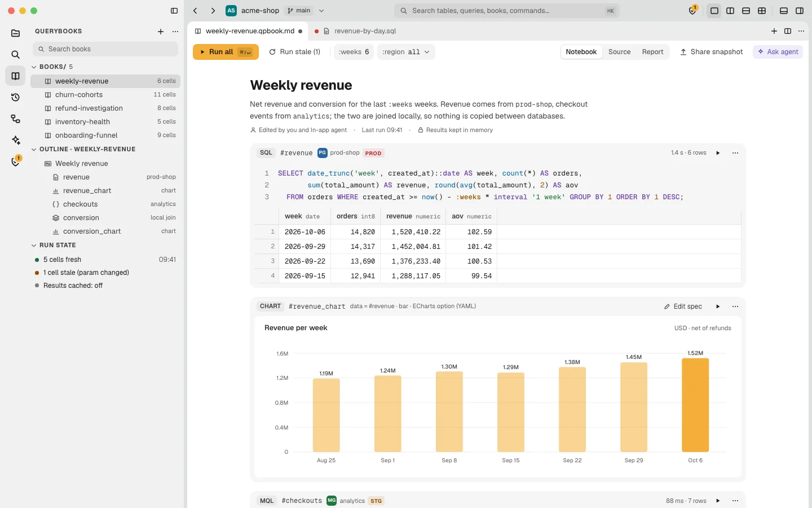Image resolution: width=812 pixels, height=508 pixels.
Task: Open #revenue_chart cell more options
Action: coord(735,306)
